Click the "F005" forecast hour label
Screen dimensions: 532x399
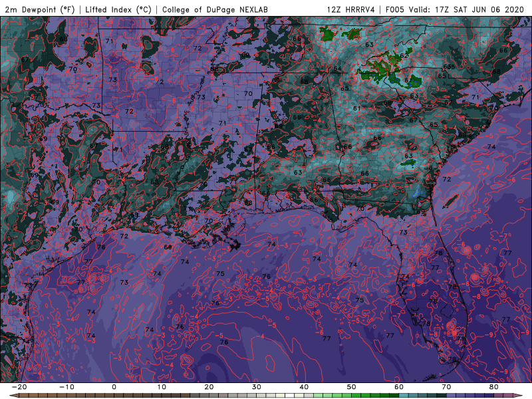[395, 9]
